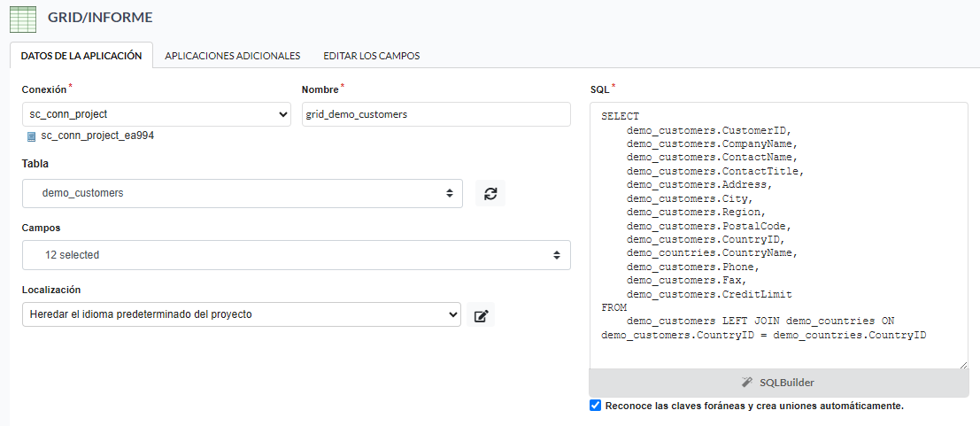Click the edit localization pencil icon
Screen dimensions: 980x426
click(x=481, y=314)
